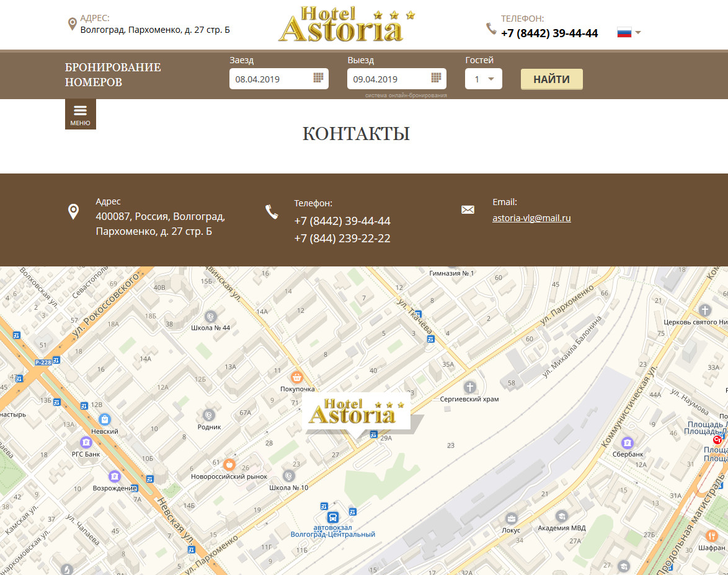Click the Школа № 44 map icon
The image size is (728, 575).
(211, 317)
